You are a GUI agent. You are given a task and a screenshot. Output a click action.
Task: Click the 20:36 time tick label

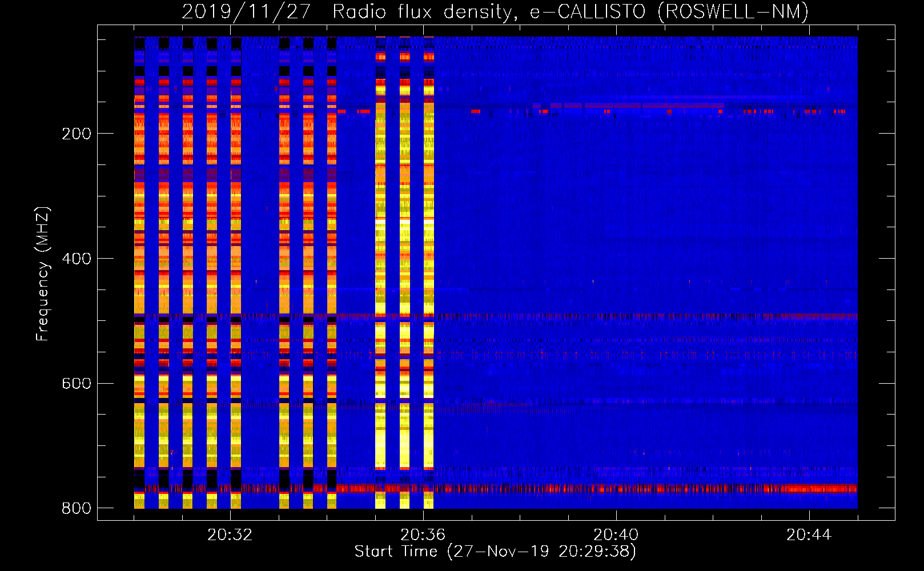[x=423, y=535]
